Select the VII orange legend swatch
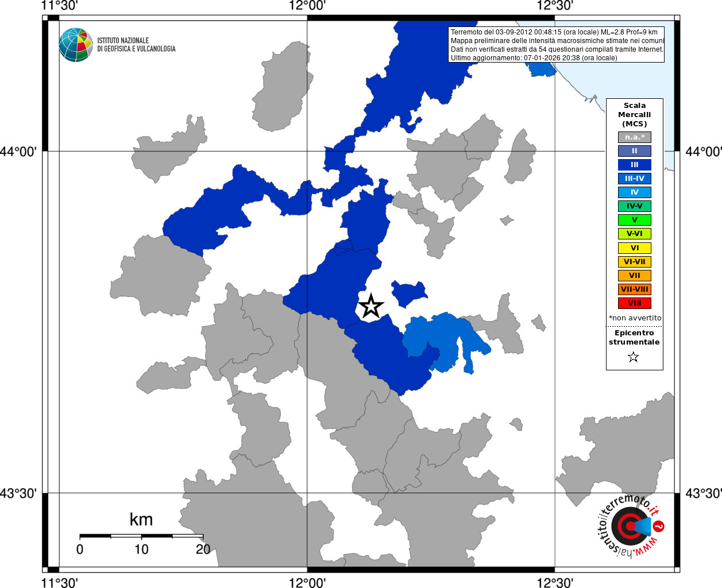The height and width of the screenshot is (588, 722). coord(635,276)
